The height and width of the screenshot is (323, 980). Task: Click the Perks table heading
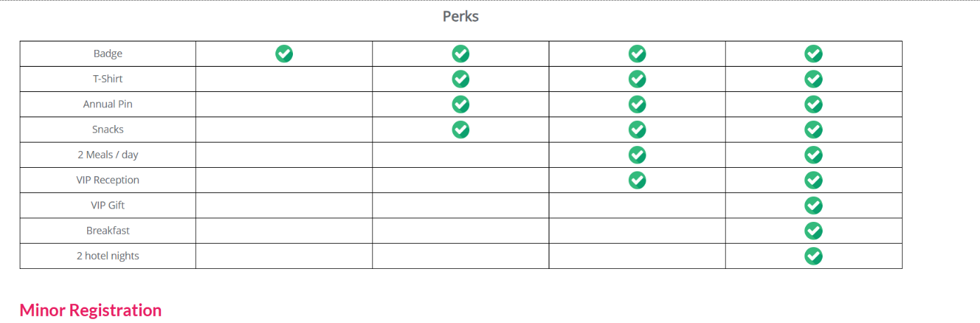tap(461, 16)
